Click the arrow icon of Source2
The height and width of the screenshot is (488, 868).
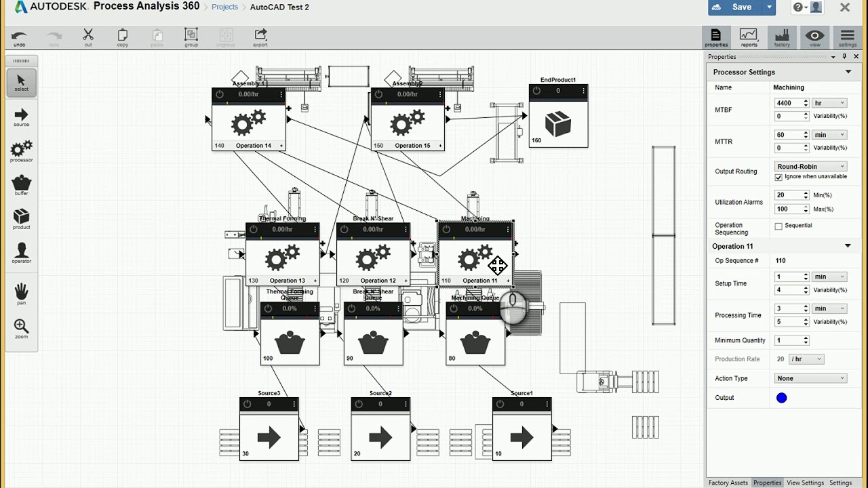click(x=380, y=437)
